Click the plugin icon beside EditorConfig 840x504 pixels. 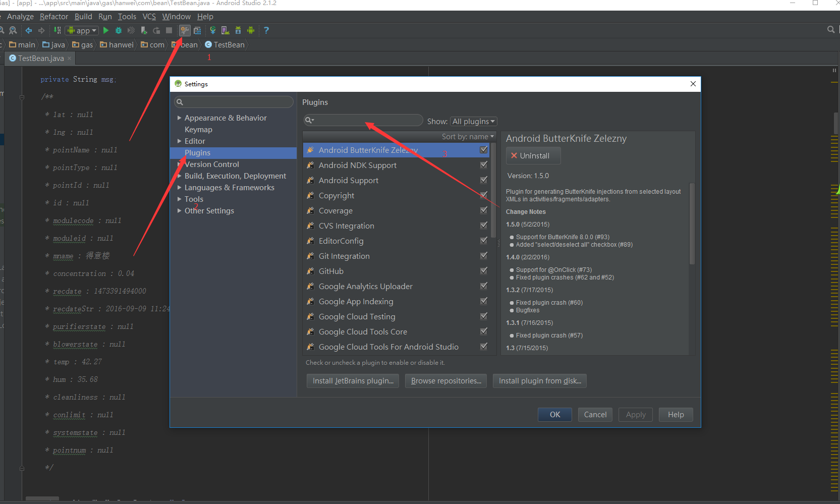[x=310, y=241]
